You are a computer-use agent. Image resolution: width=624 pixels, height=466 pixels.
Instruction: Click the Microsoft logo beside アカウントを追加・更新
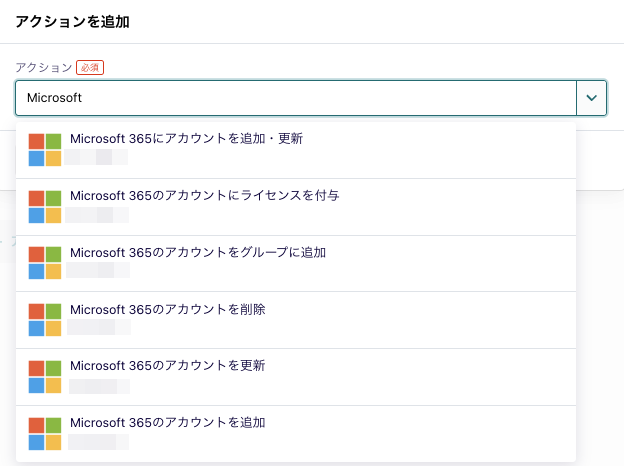click(45, 150)
